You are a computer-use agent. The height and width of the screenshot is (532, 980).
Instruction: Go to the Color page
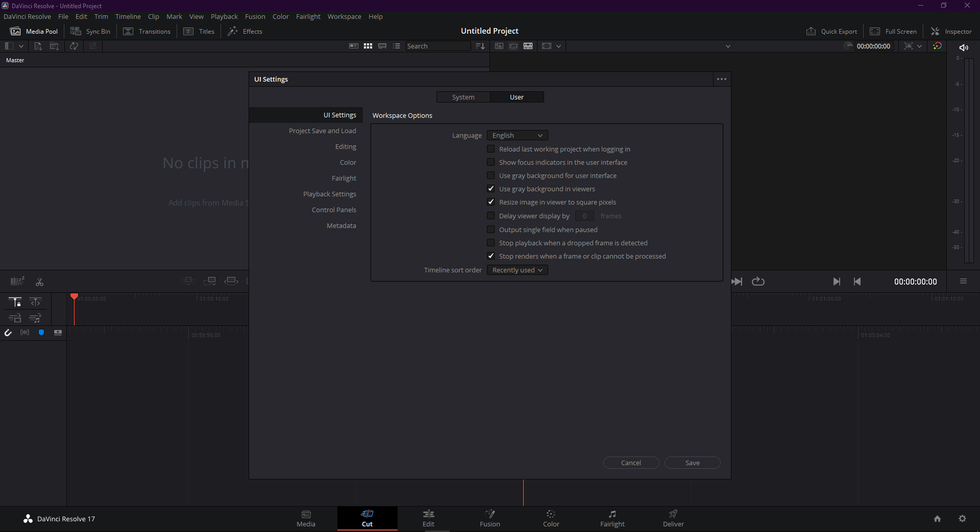pyautogui.click(x=551, y=519)
